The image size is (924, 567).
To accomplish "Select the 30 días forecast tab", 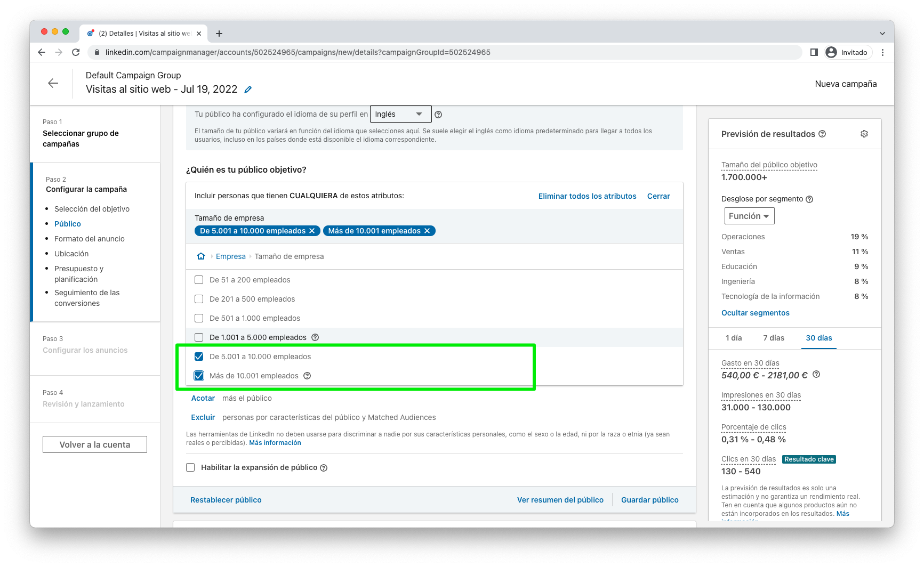I will coord(819,338).
